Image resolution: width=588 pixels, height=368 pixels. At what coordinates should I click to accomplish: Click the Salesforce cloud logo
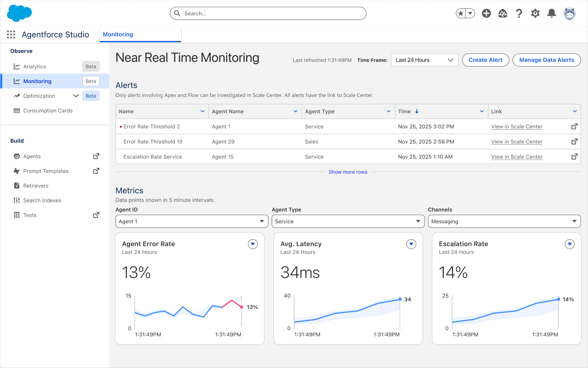[19, 13]
